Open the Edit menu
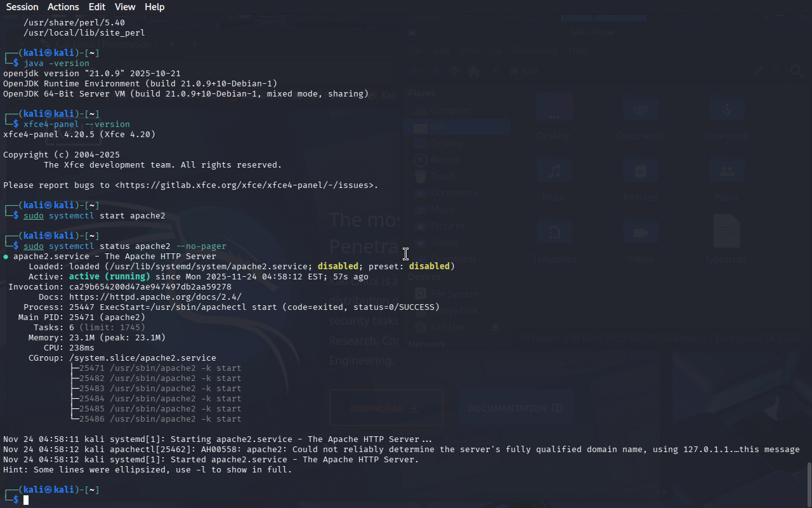 (x=97, y=7)
